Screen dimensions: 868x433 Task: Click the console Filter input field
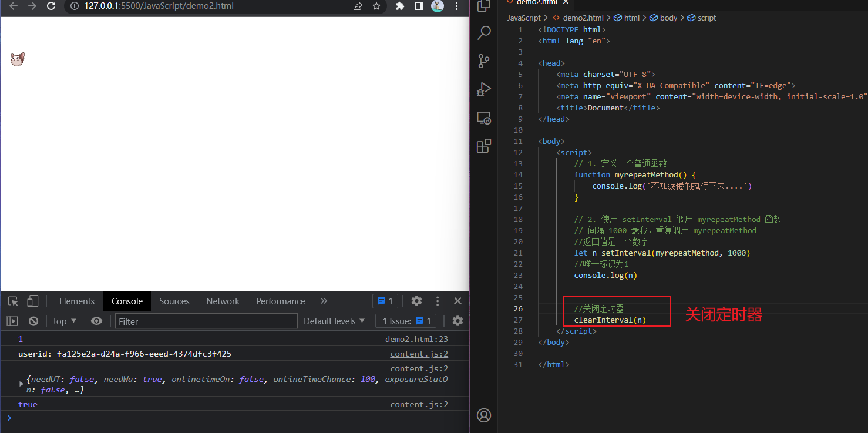(206, 321)
